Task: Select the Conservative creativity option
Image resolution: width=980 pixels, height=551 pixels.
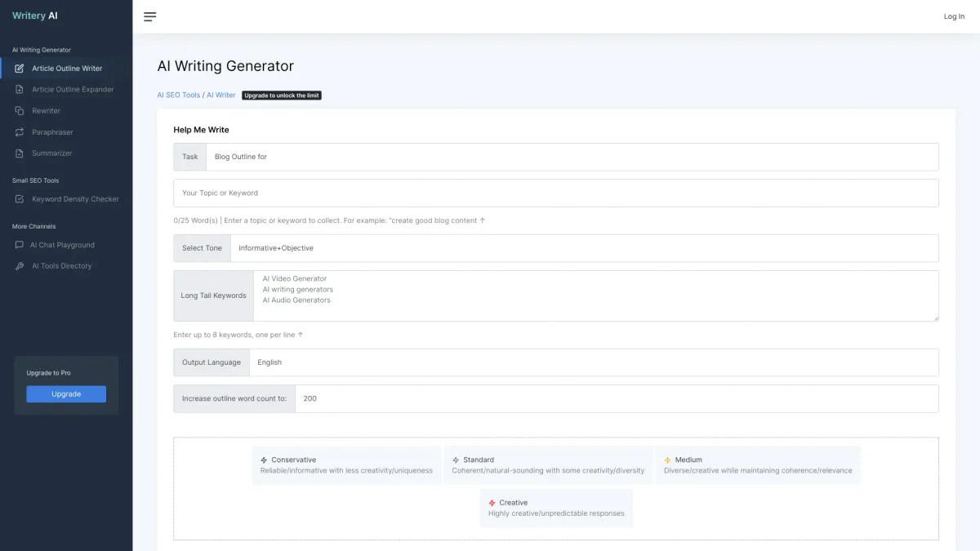Action: [346, 465]
